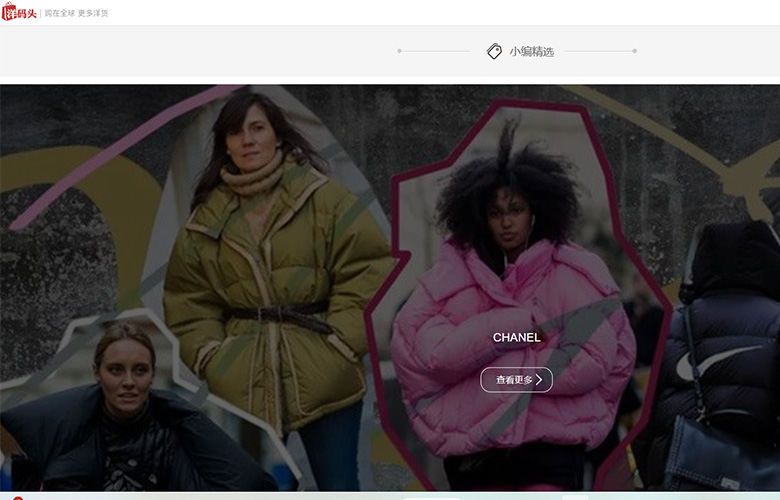This screenshot has width=780, height=500.
Task: Click the slogan text 购在全球 更多洋货
Action: point(76,13)
